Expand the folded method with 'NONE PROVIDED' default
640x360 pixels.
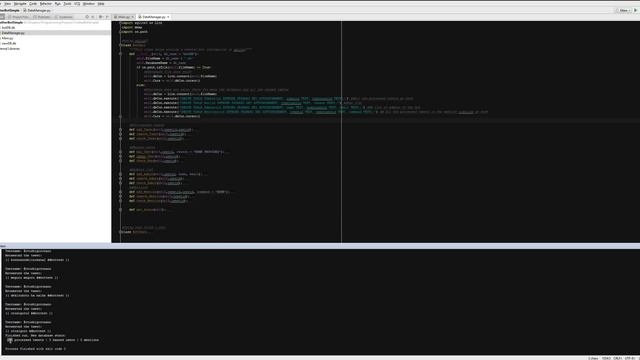(x=120, y=152)
